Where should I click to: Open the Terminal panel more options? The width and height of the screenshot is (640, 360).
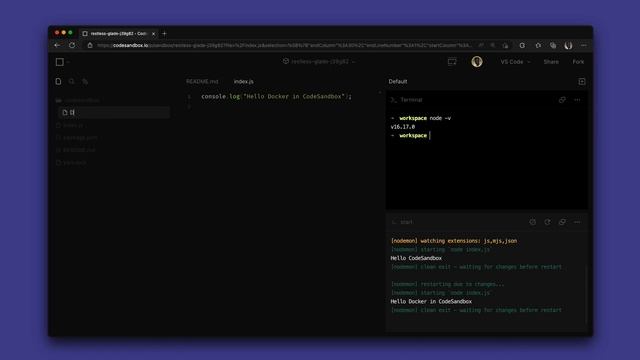point(577,100)
